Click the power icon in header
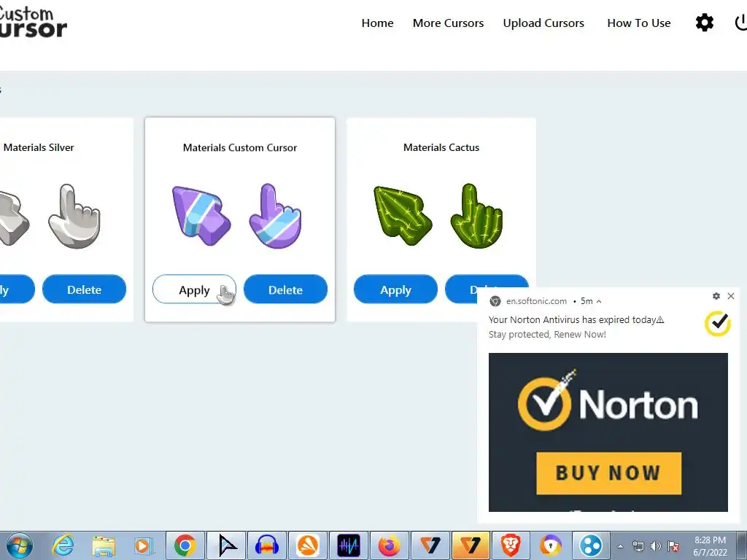The image size is (747, 560). coord(741,23)
